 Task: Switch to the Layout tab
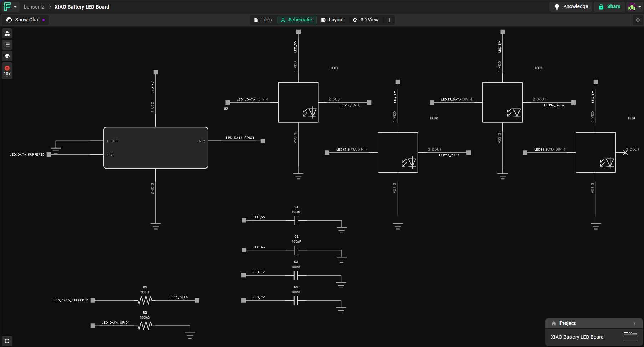[x=333, y=20]
